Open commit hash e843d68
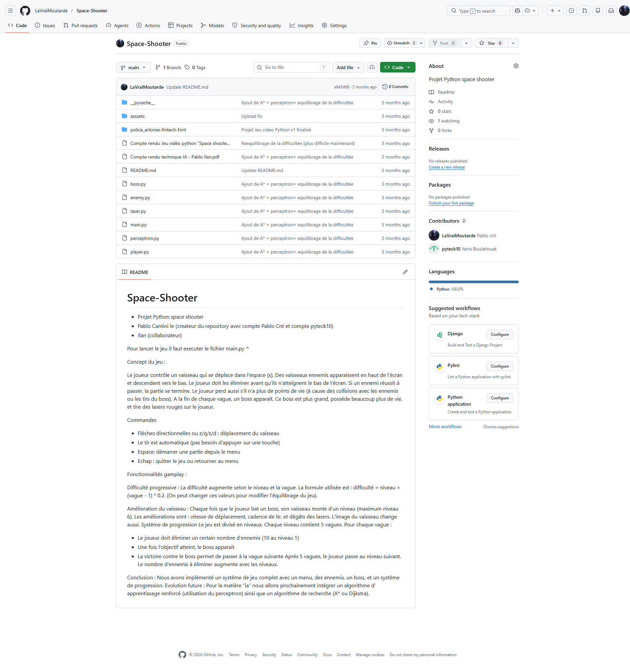Viewport: 630px width, 672px height. 341,87
